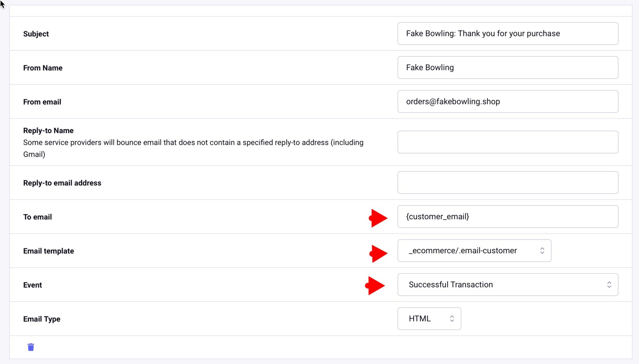Select the To email field containing {customer_email}

[x=508, y=216]
